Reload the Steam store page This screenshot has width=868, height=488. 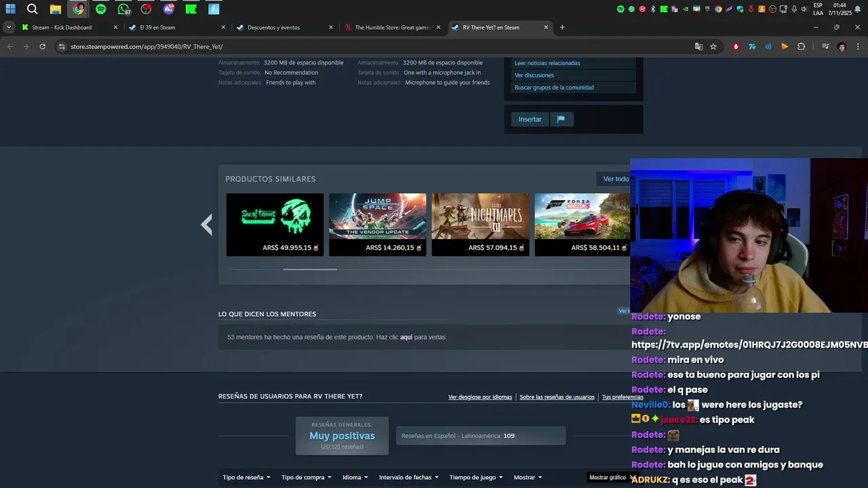tap(42, 47)
